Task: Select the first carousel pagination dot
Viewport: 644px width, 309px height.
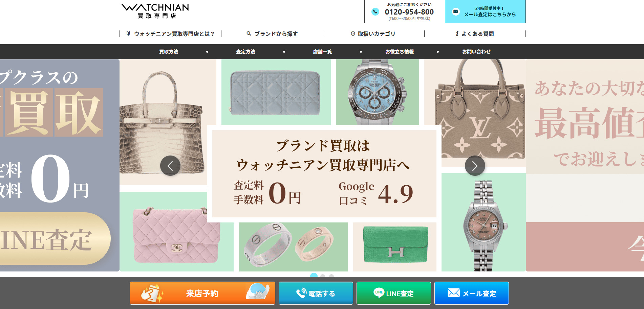Action: (x=314, y=275)
